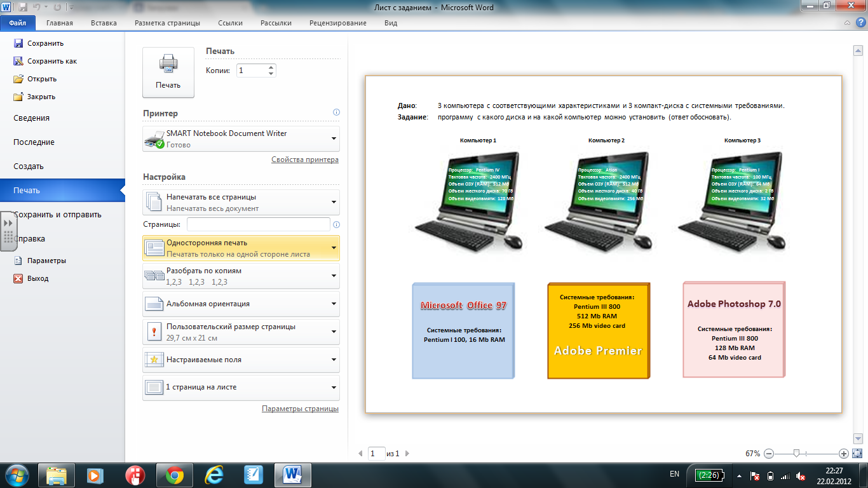Image resolution: width=868 pixels, height=488 pixels.
Task: Click the zoom slider handle in the status bar
Action: (x=796, y=453)
